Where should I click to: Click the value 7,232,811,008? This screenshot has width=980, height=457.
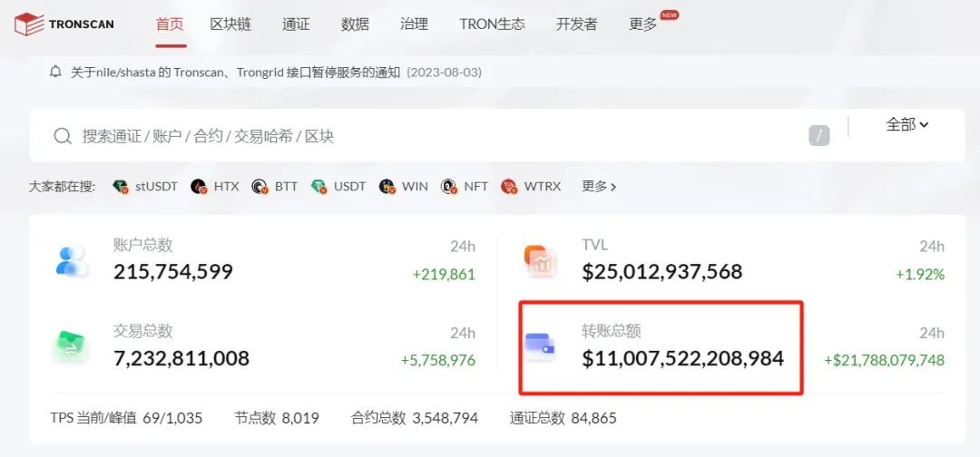pos(181,358)
